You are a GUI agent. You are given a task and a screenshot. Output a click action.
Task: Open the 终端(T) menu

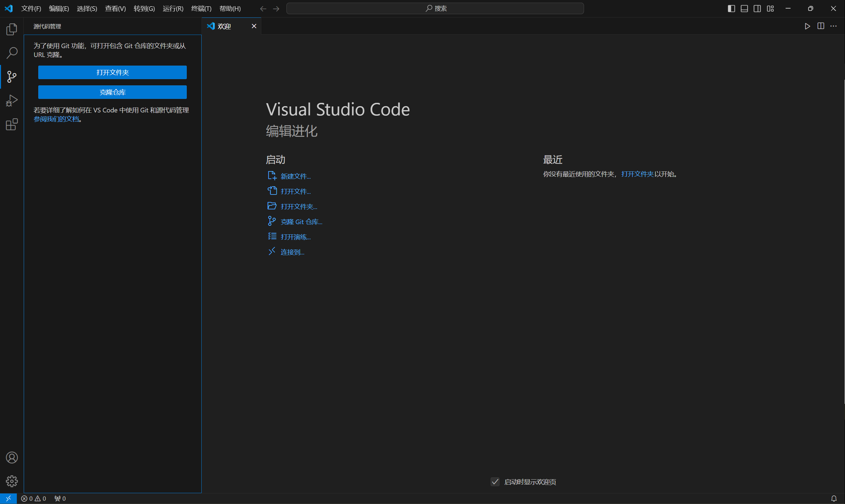[x=201, y=9]
